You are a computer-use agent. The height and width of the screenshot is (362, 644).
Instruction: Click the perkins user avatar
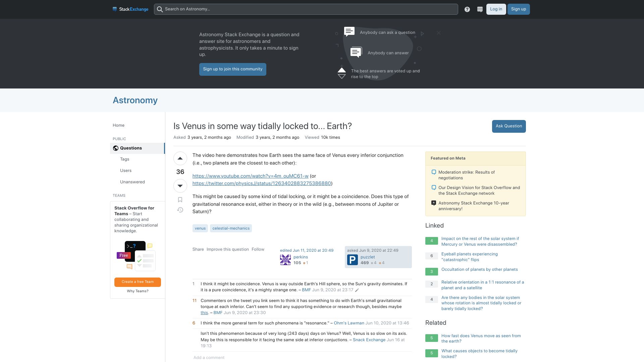285,260
